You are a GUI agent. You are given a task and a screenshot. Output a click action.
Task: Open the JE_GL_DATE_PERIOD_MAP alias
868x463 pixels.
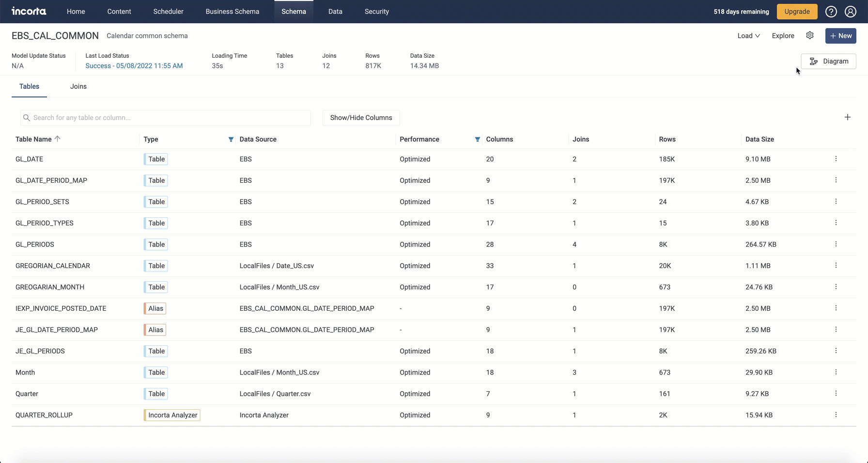57,330
